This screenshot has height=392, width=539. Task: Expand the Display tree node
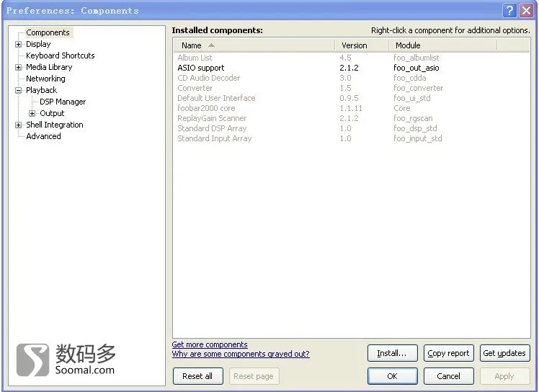18,45
